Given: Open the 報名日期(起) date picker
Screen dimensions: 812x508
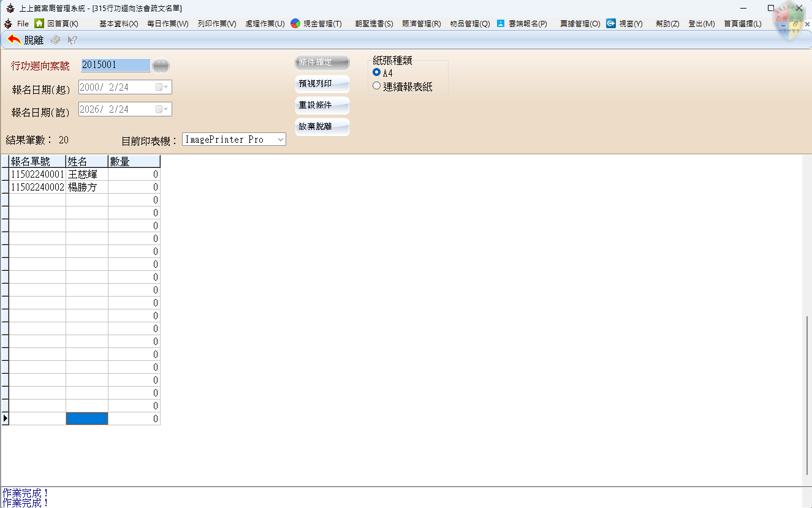Looking at the screenshot, I should [x=161, y=88].
